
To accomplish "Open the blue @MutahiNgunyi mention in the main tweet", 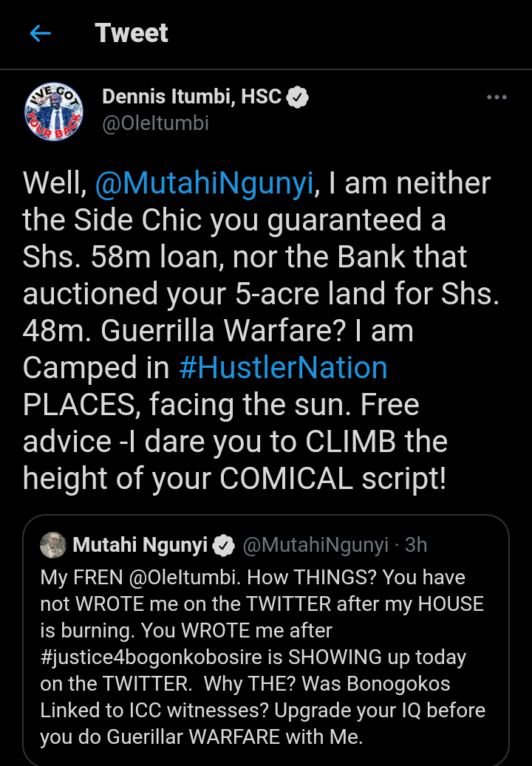I will pos(205,183).
